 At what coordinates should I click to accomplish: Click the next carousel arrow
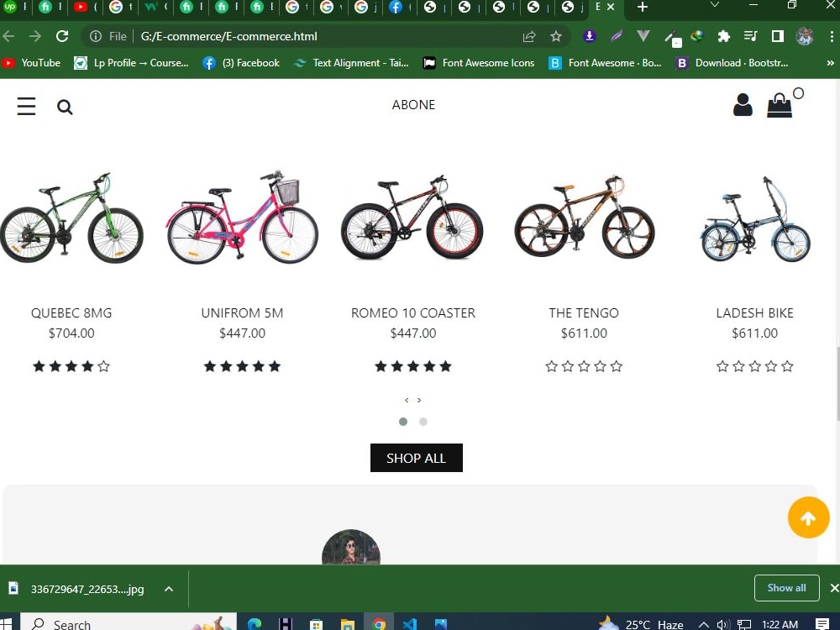(419, 400)
